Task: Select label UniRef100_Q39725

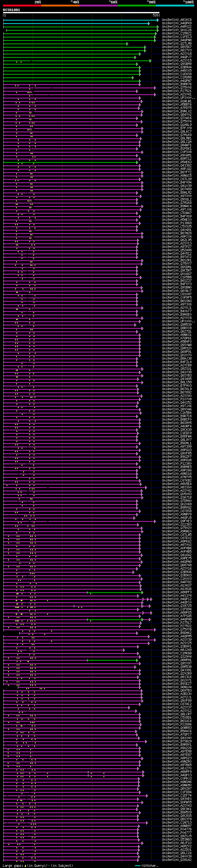Action: click(176, 606)
